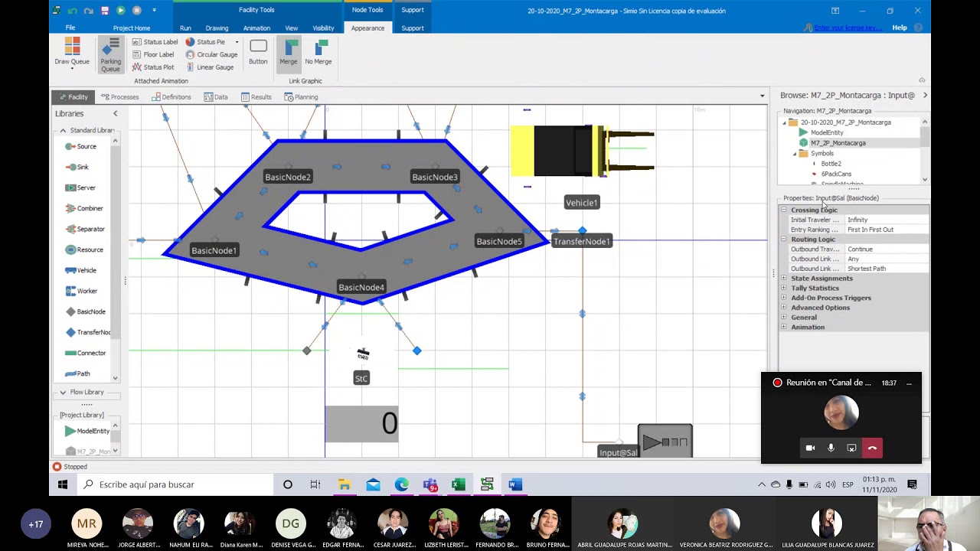Viewport: 980px width, 551px height.
Task: Open Help in the title bar area
Action: [900, 28]
